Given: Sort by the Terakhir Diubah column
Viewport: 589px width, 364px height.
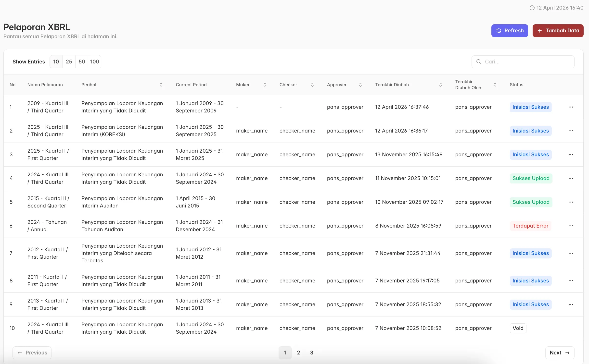Looking at the screenshot, I should [x=440, y=85].
